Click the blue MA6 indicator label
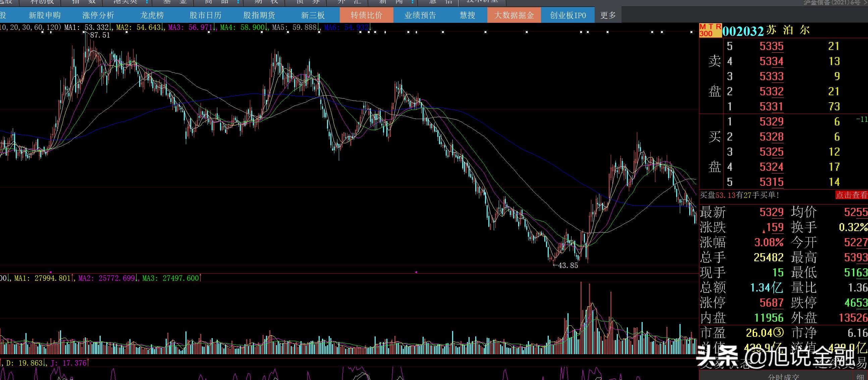This screenshot has width=868, height=380. 346,27
